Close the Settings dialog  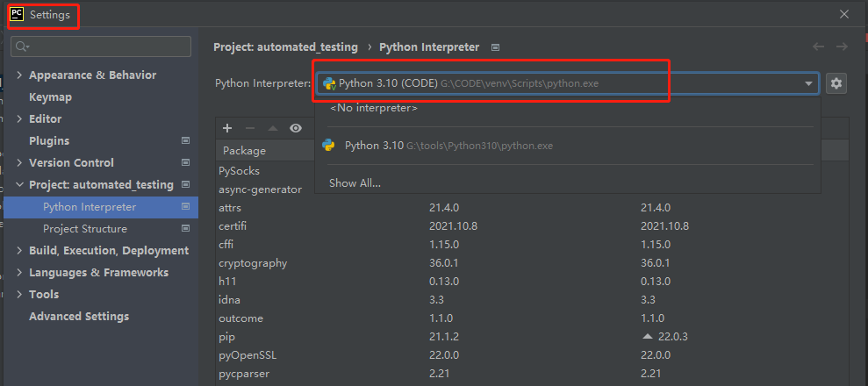(844, 14)
